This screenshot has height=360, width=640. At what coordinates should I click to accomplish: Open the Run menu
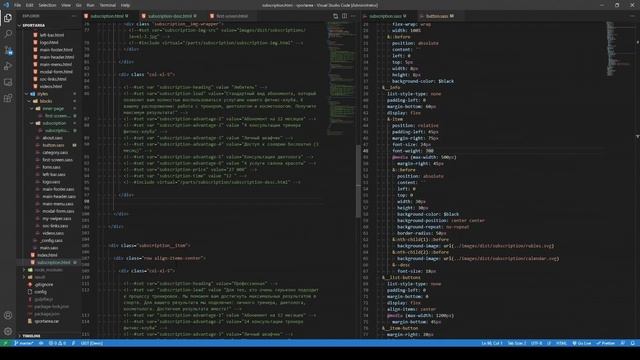90,5
